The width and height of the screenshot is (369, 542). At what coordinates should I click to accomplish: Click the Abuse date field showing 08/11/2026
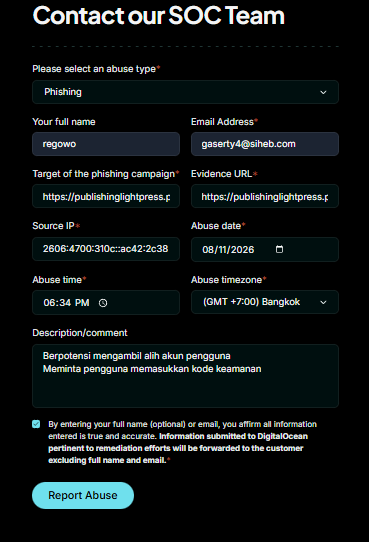pos(265,249)
